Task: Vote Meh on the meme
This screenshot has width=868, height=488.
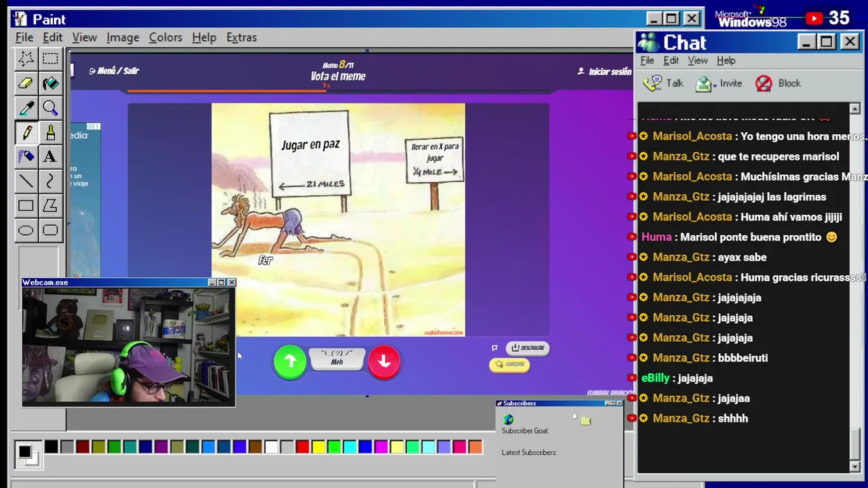Action: tap(337, 359)
